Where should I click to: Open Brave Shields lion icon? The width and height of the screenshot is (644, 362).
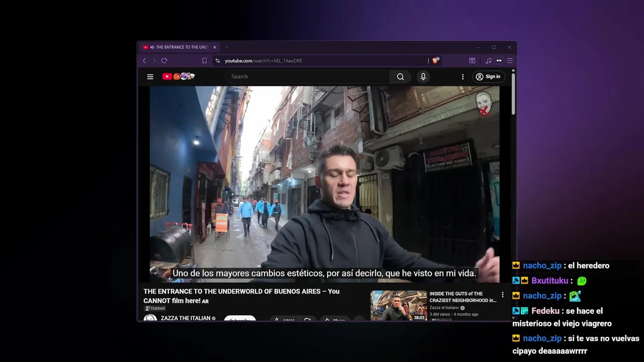click(436, 60)
